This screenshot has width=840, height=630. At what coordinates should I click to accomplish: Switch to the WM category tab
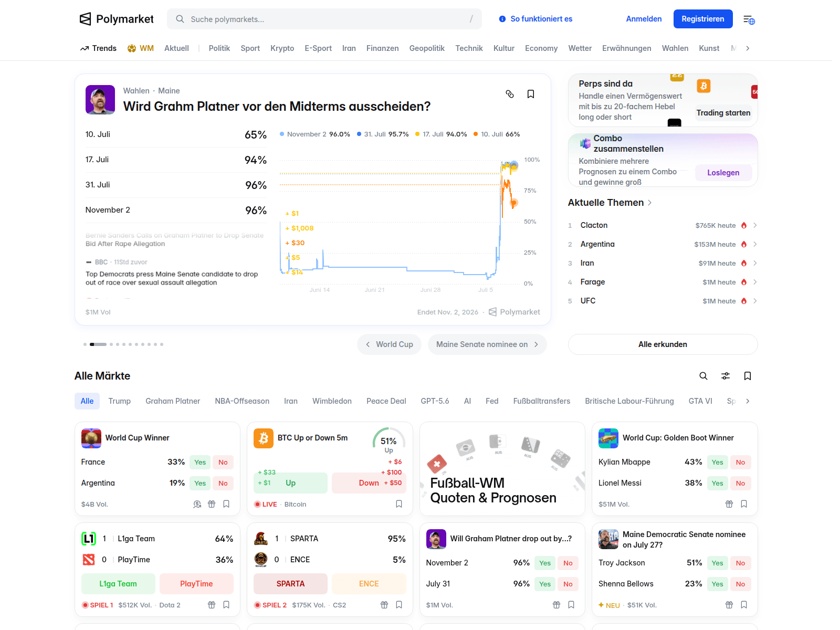(x=141, y=48)
